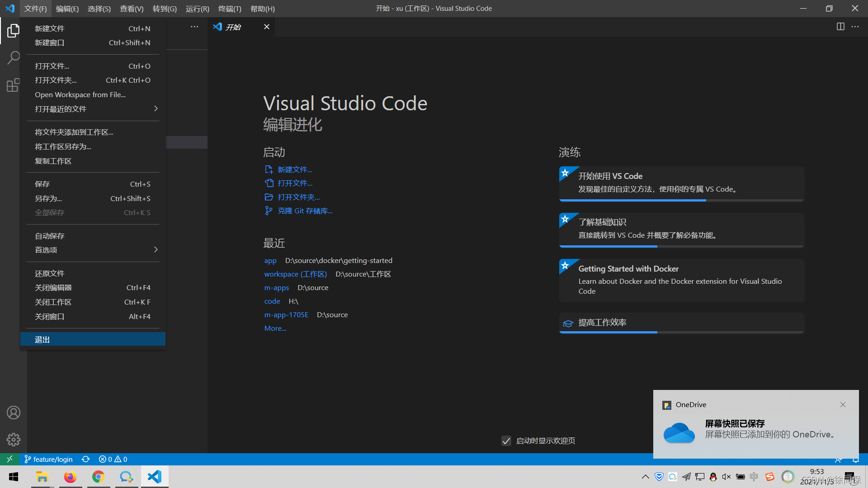Open the Extensions view icon

click(13, 85)
